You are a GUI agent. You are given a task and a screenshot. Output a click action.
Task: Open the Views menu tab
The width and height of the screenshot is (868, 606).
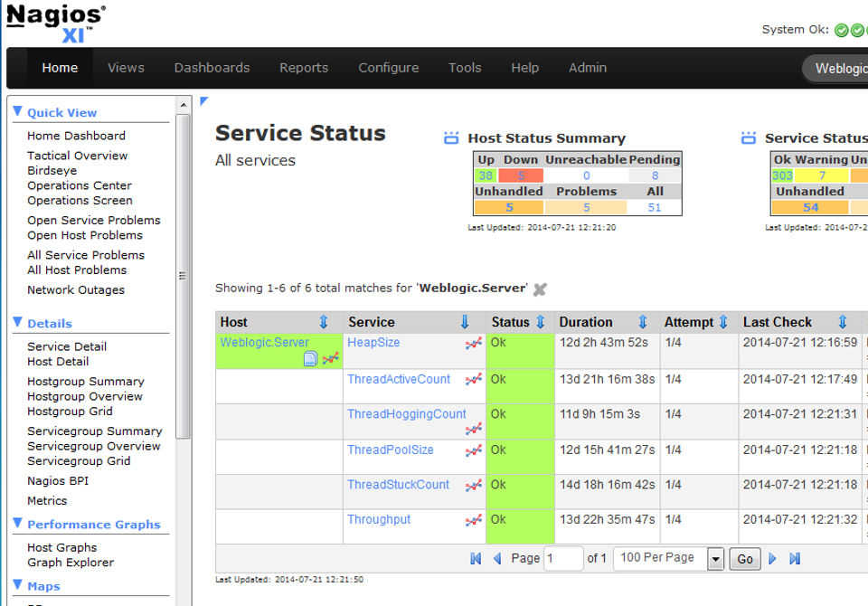pos(126,68)
